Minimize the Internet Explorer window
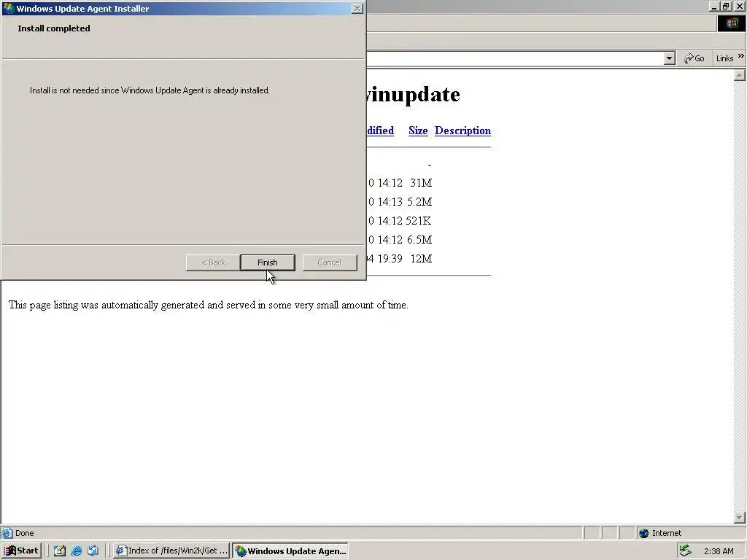This screenshot has width=747, height=560. [x=714, y=6]
